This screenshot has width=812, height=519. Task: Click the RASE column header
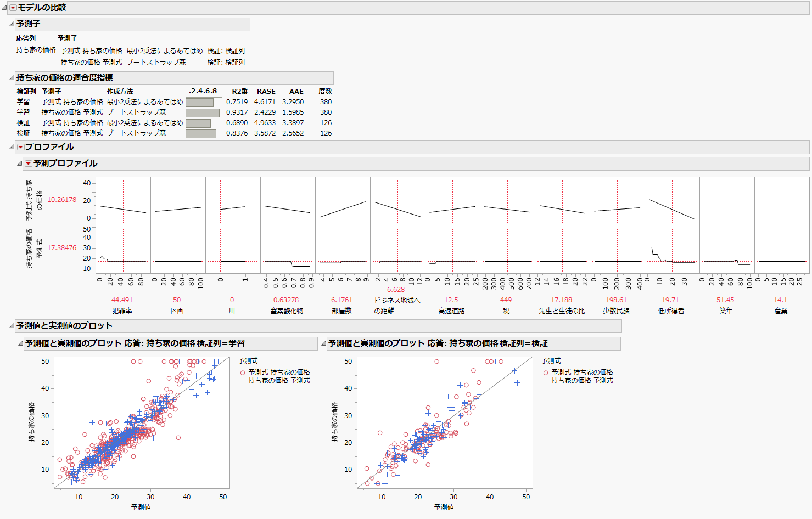click(x=266, y=92)
